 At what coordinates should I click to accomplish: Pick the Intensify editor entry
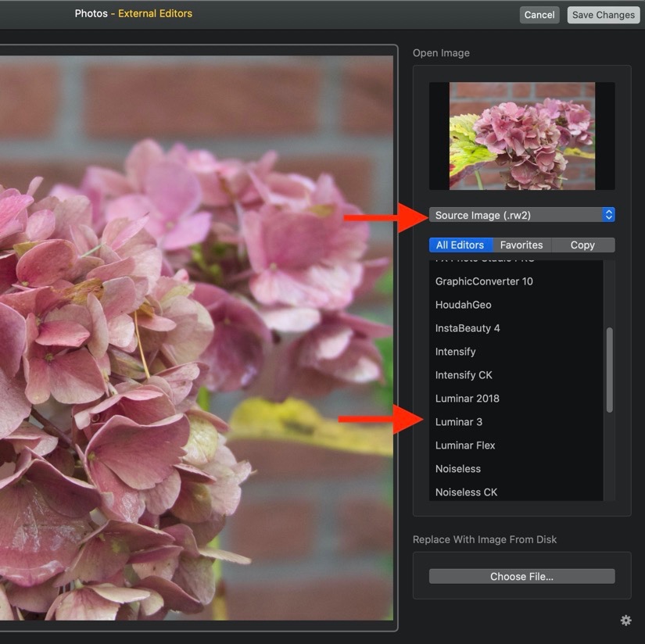coord(456,352)
